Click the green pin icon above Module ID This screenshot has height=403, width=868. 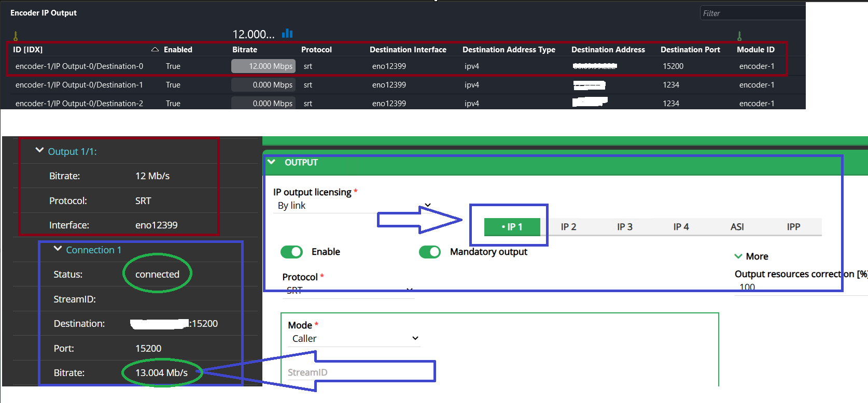point(739,36)
